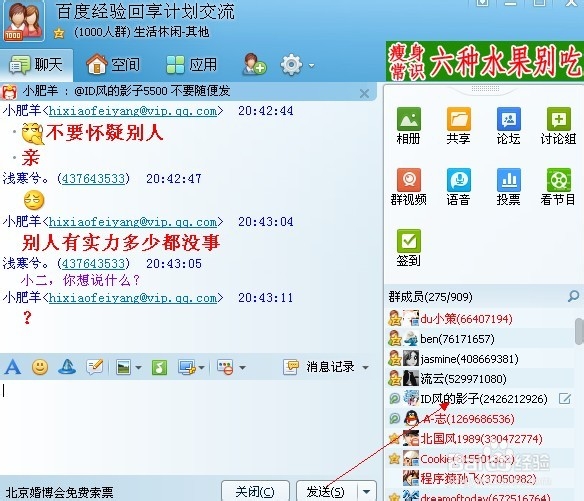This screenshot has width=584, height=501.
Task: Dismiss the 小肥羊 @ notification bar
Action: click(x=365, y=93)
